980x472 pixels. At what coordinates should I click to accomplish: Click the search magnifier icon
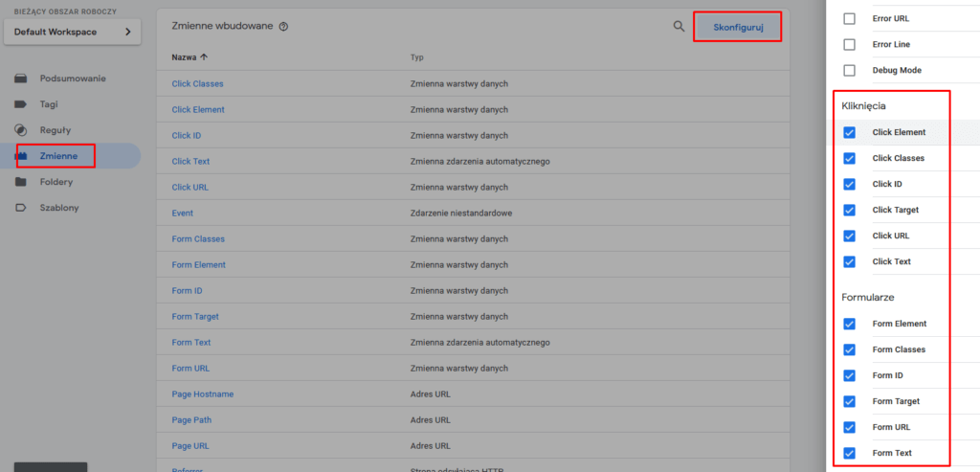[679, 27]
